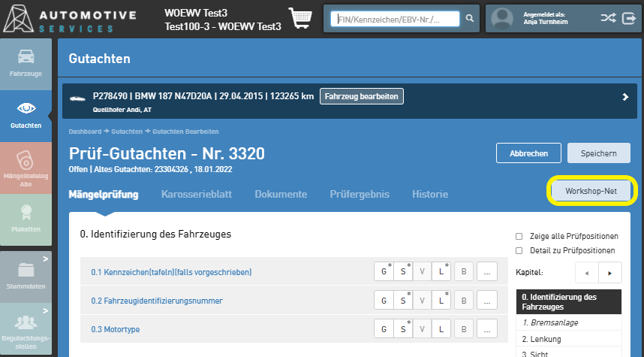Expand the vehicle info bar arrow

(x=625, y=97)
